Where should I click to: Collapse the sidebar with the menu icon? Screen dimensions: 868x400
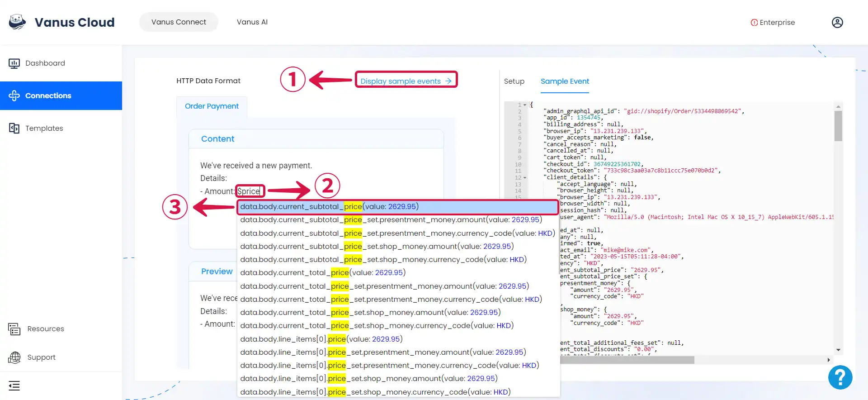tap(14, 386)
